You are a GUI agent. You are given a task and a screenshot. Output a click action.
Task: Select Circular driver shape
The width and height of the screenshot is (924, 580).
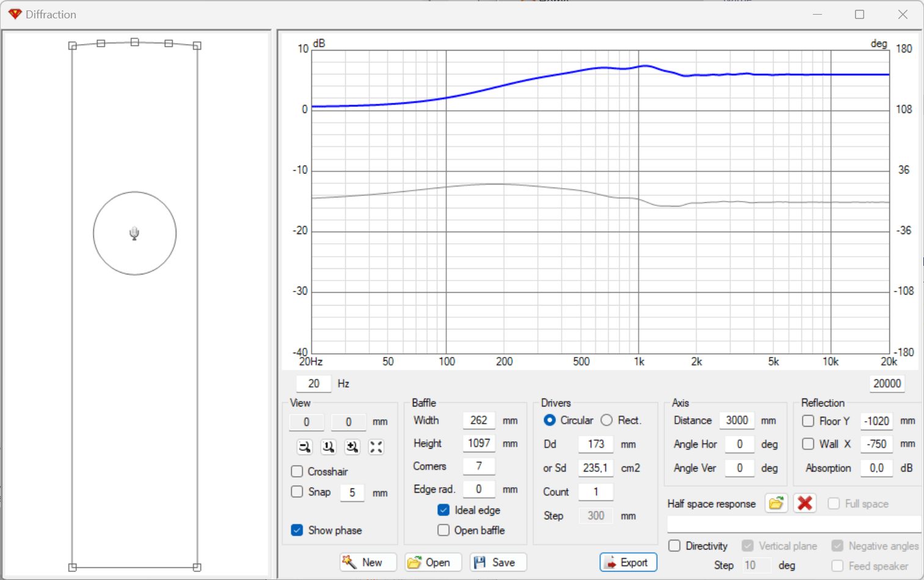point(550,420)
